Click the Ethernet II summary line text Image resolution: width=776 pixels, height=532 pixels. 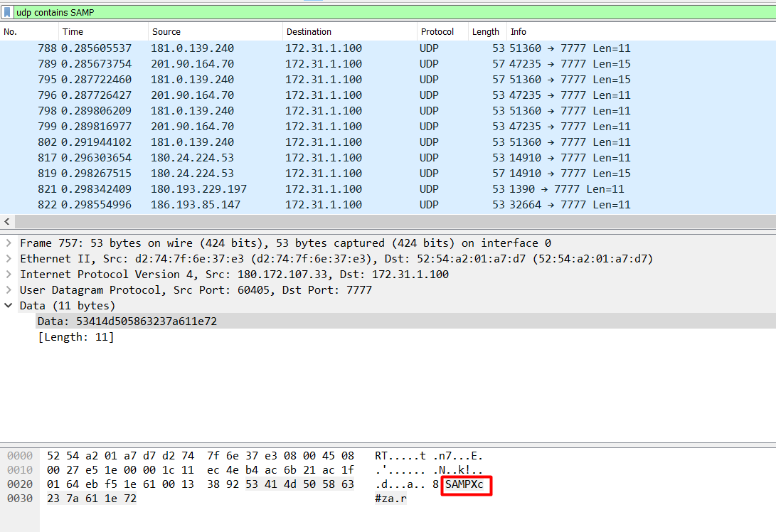(336, 259)
